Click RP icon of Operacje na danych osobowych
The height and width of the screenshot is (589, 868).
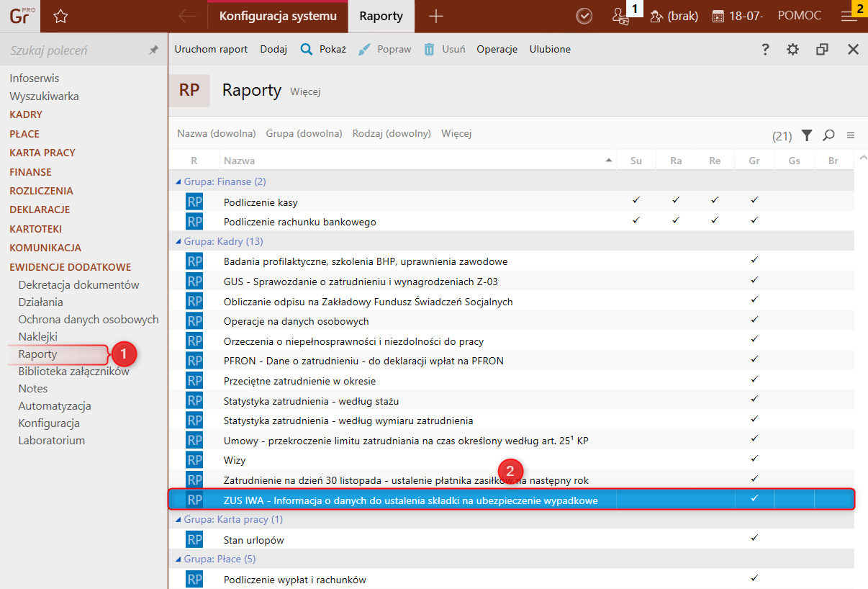pyautogui.click(x=194, y=320)
